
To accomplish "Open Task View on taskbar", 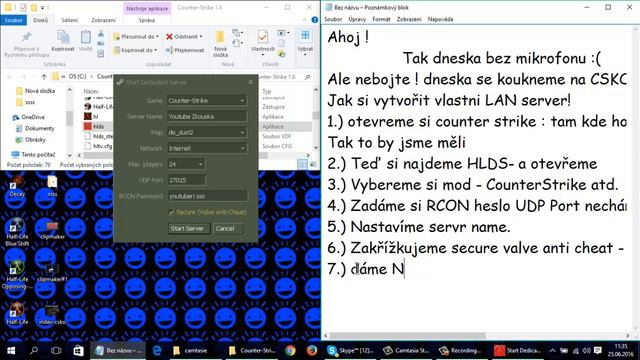I will [x=56, y=351].
